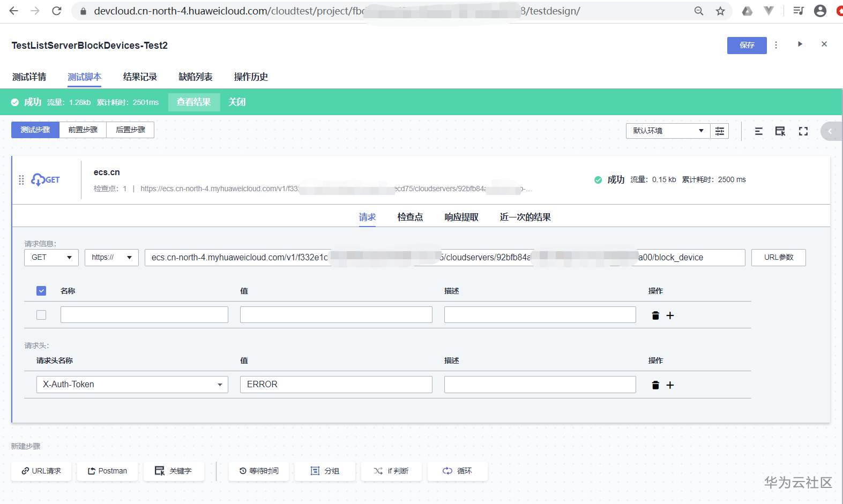Open the media control icon in the browser toolbar
Image resolution: width=843 pixels, height=504 pixels.
[x=799, y=11]
